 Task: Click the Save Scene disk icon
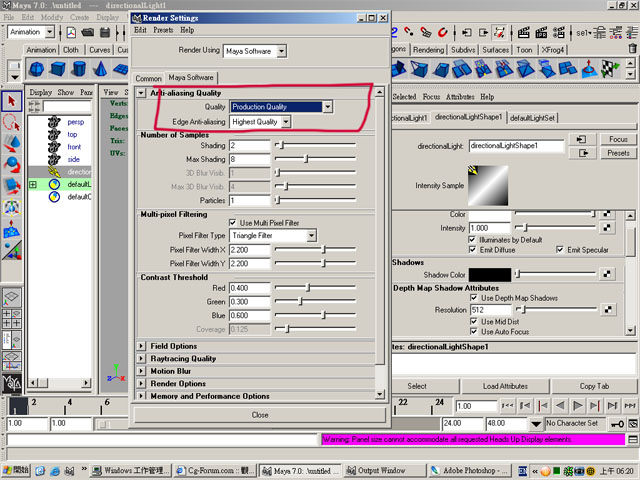(105, 33)
